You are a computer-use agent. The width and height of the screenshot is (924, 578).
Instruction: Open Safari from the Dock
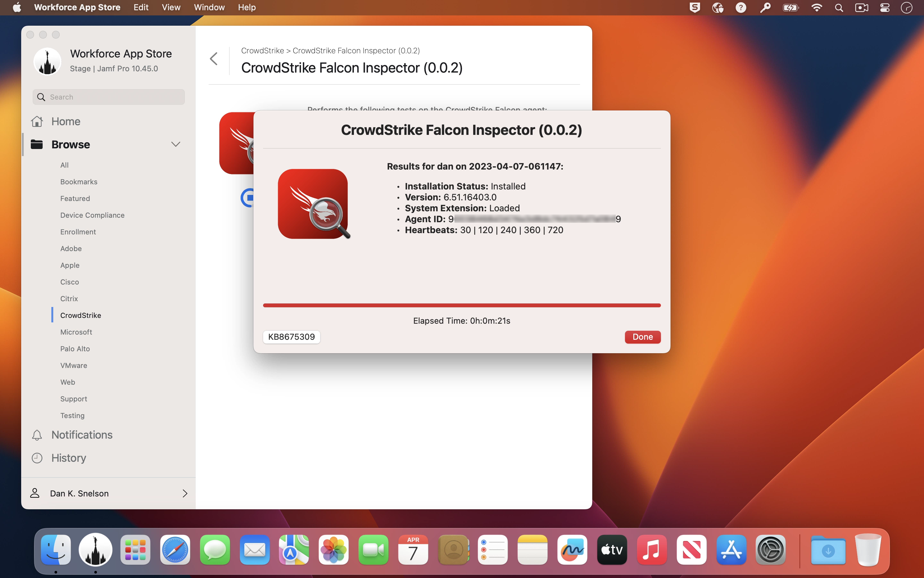tap(175, 550)
